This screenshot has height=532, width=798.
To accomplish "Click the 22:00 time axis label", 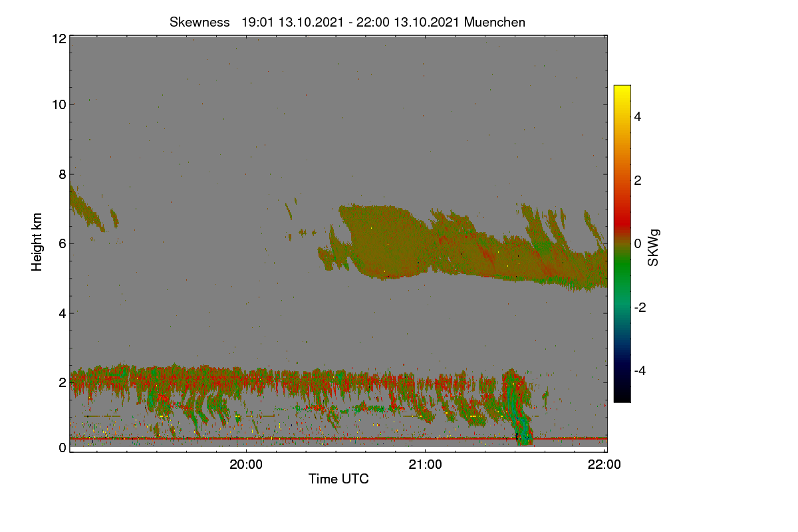I will pyautogui.click(x=604, y=465).
